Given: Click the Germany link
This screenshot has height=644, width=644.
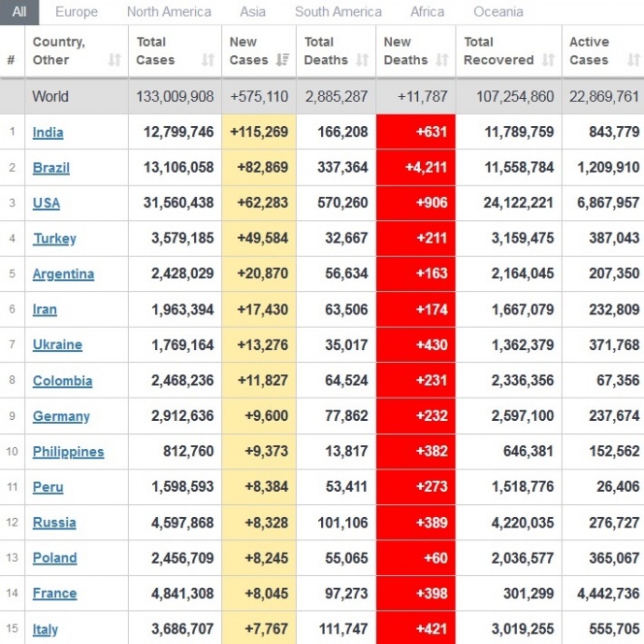Looking at the screenshot, I should point(61,416).
